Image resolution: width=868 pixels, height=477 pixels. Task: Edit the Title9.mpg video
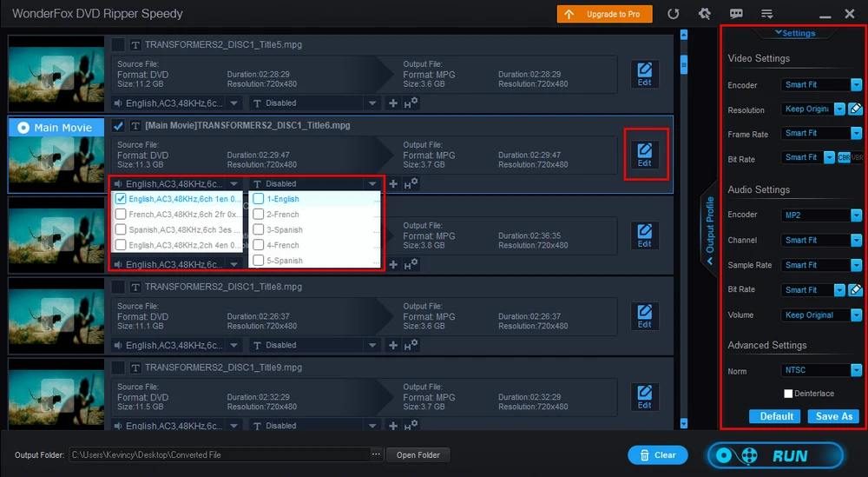(644, 397)
